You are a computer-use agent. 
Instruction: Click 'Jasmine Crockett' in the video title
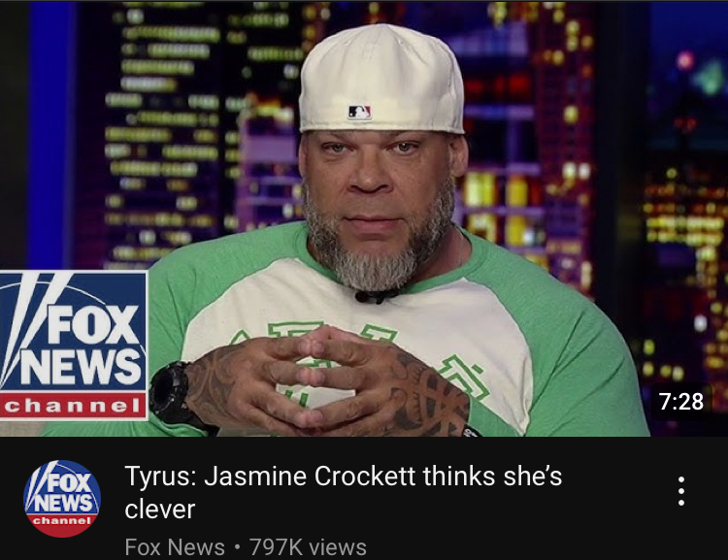[310, 477]
